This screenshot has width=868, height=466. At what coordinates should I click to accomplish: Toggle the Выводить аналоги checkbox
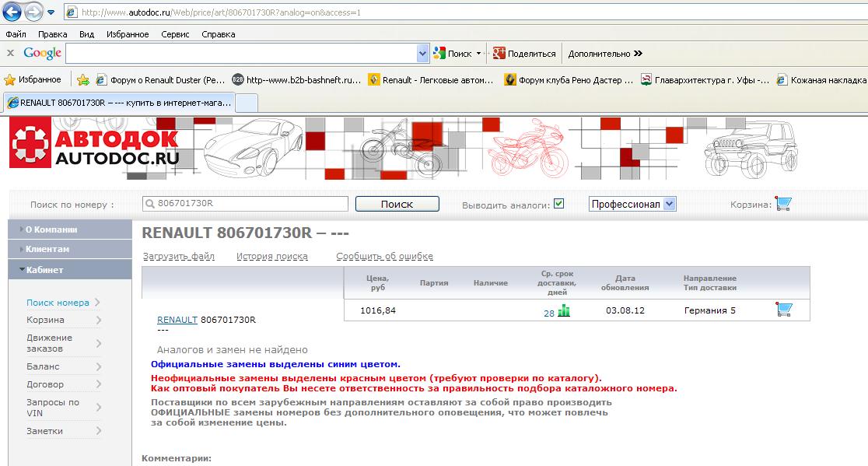[x=559, y=204]
